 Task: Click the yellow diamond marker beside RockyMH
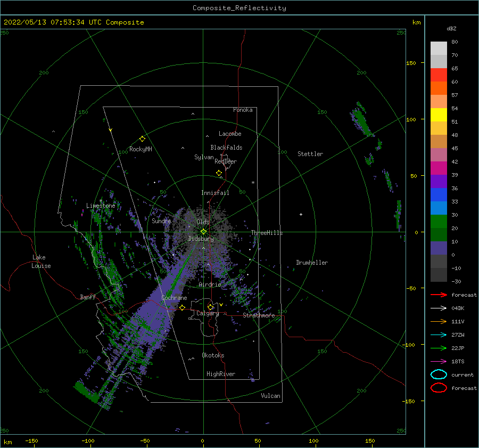(142, 139)
